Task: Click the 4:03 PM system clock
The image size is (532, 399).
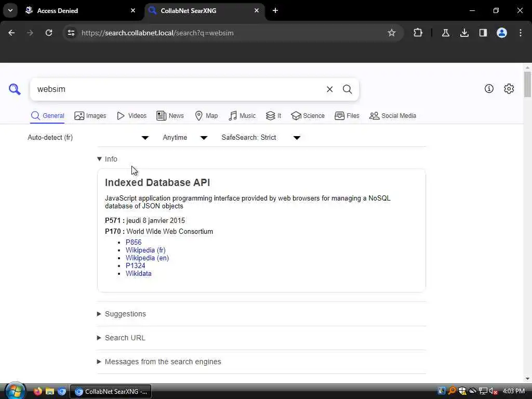Action: 514,391
